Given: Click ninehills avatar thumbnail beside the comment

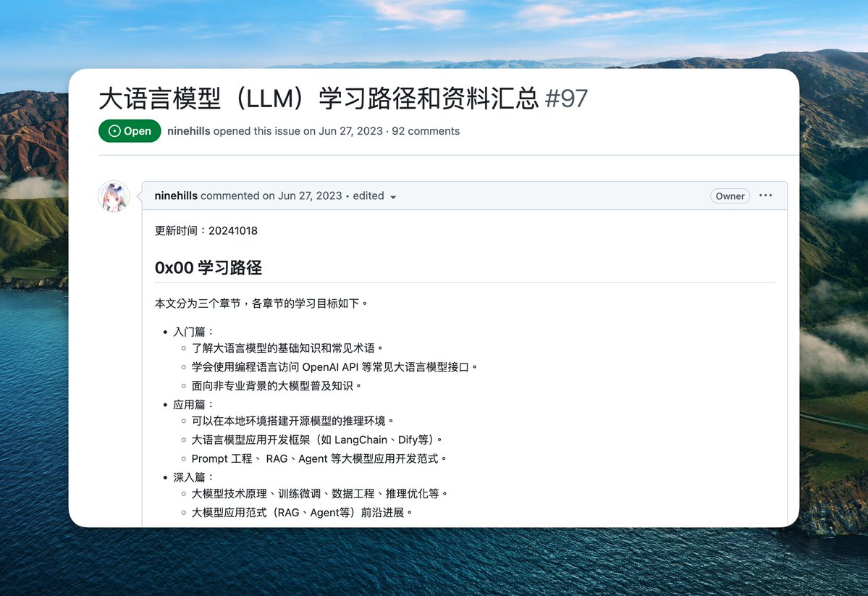Looking at the screenshot, I should 114,197.
